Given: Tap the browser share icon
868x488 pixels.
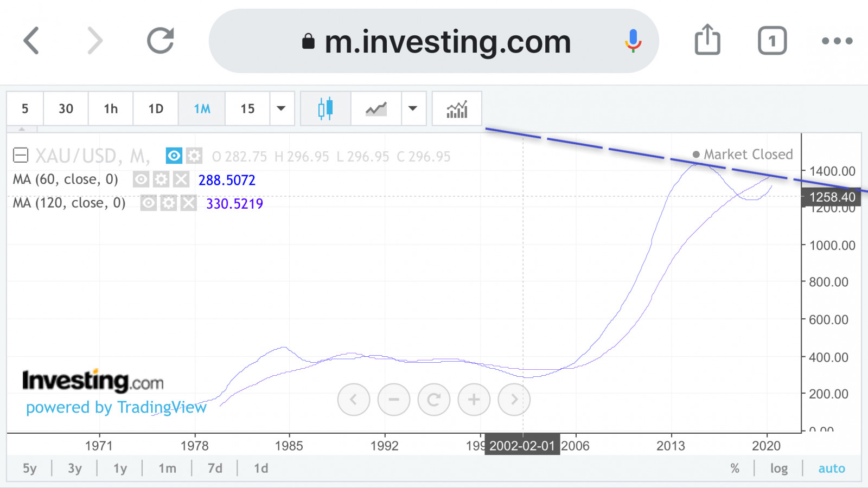Looking at the screenshot, I should pyautogui.click(x=707, y=40).
